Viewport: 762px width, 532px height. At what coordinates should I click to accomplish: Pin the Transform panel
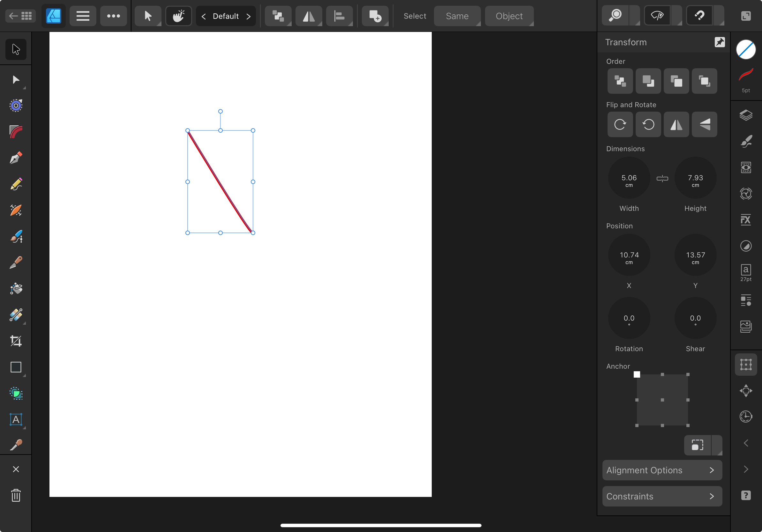click(x=720, y=42)
